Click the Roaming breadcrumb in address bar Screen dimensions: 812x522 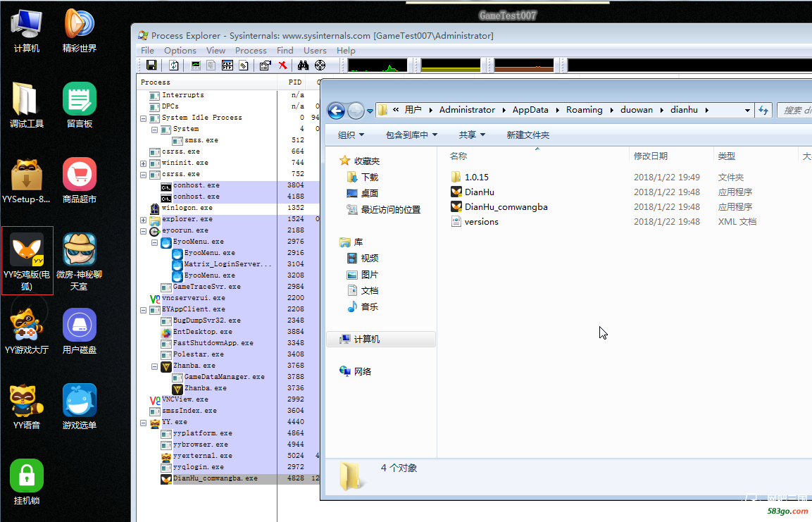(x=584, y=110)
